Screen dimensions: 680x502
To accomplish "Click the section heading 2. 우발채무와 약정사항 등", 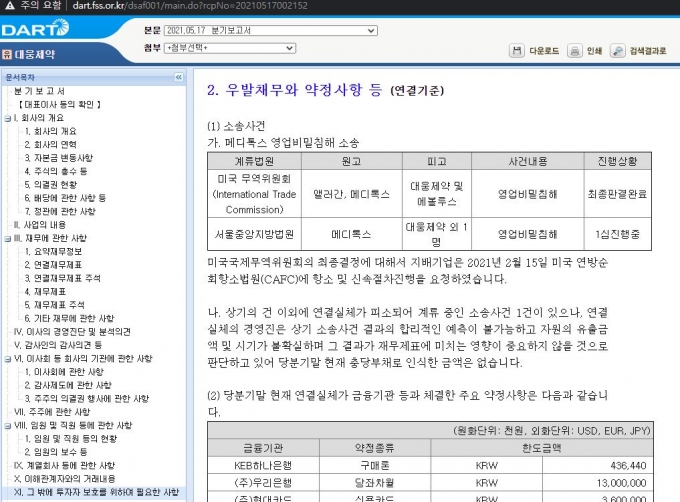I will coord(294,90).
